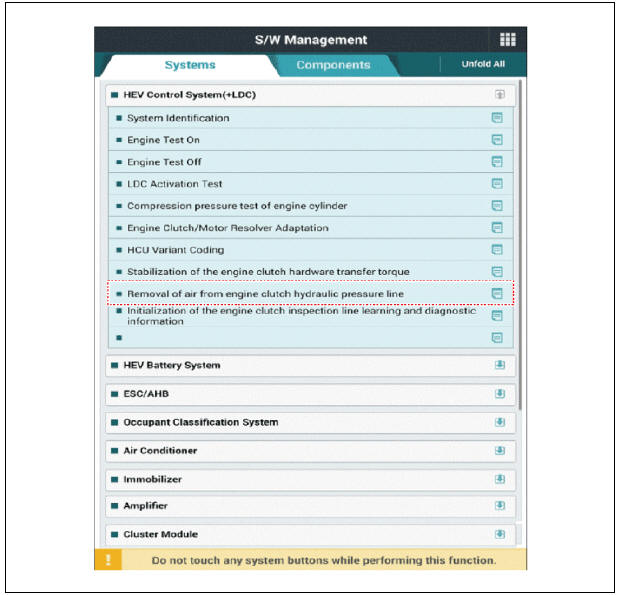Image resolution: width=626 pixels, height=595 pixels.
Task: Click the Occupant Classification System label
Action: click(201, 422)
